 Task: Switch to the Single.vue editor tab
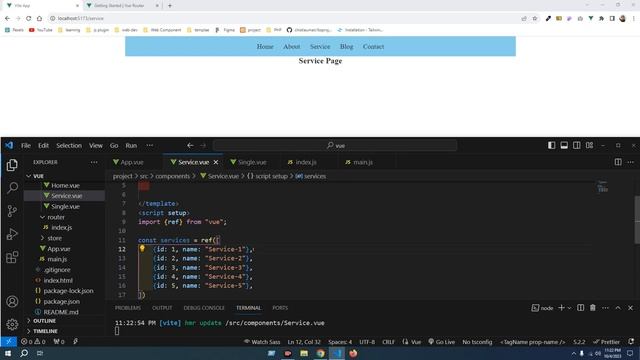coord(252,162)
